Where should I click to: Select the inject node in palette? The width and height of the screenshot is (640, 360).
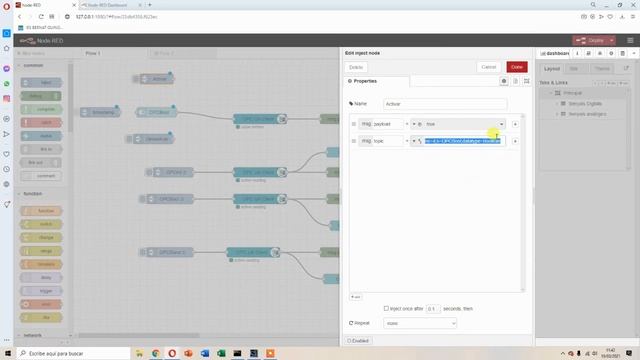point(41,83)
